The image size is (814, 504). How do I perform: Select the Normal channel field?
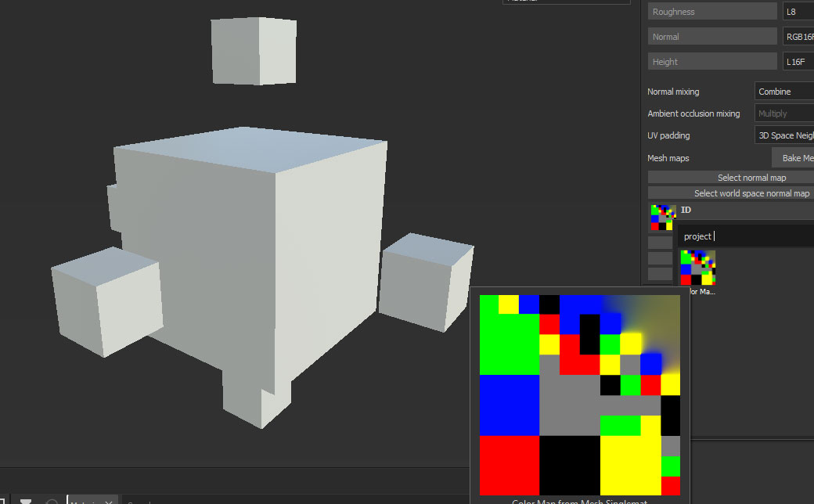(712, 36)
